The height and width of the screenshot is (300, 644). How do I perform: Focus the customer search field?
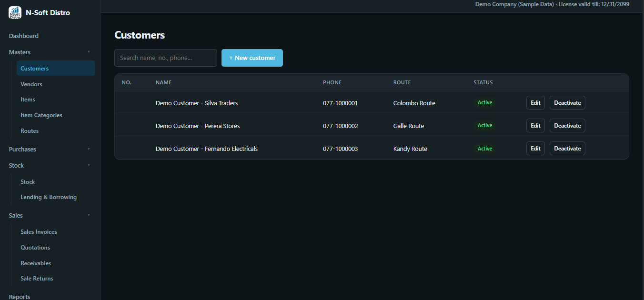(x=166, y=58)
